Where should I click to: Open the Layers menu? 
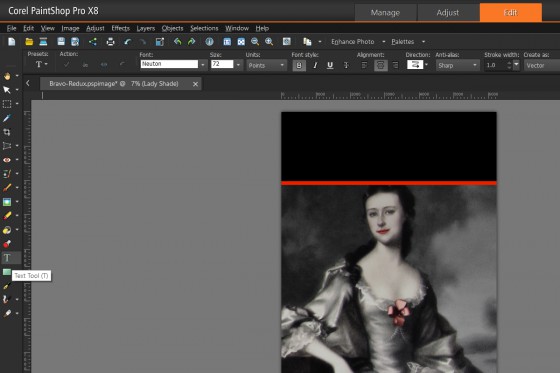pos(146,28)
